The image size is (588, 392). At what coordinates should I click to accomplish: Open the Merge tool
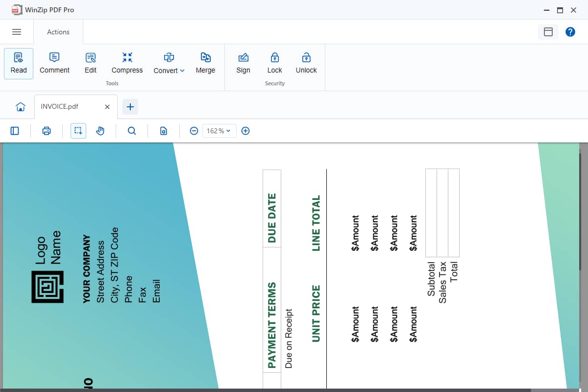(205, 63)
